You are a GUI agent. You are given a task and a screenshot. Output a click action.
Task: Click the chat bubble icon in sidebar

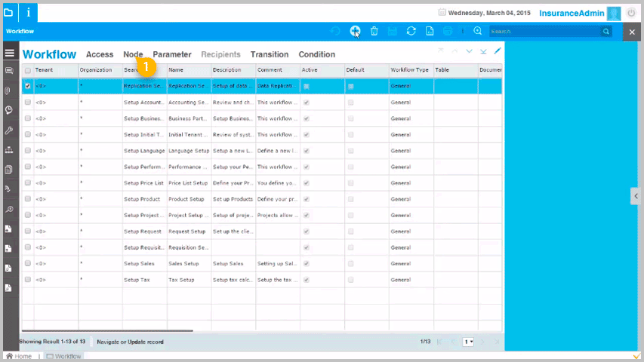pyautogui.click(x=8, y=71)
